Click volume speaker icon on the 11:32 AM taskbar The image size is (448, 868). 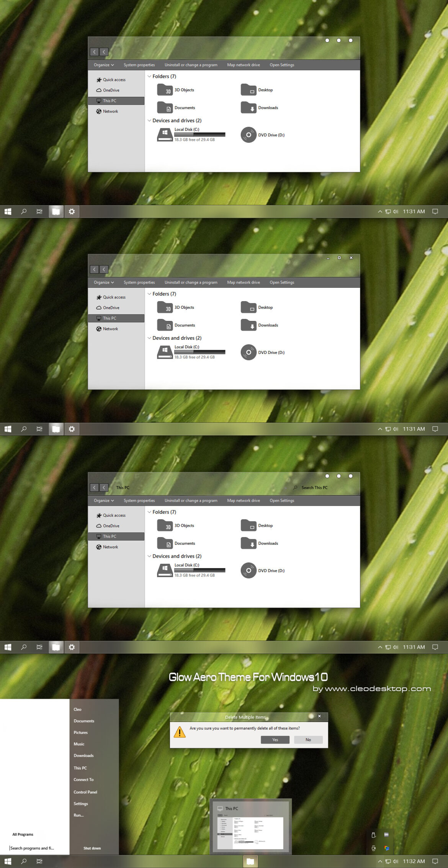[x=396, y=861]
